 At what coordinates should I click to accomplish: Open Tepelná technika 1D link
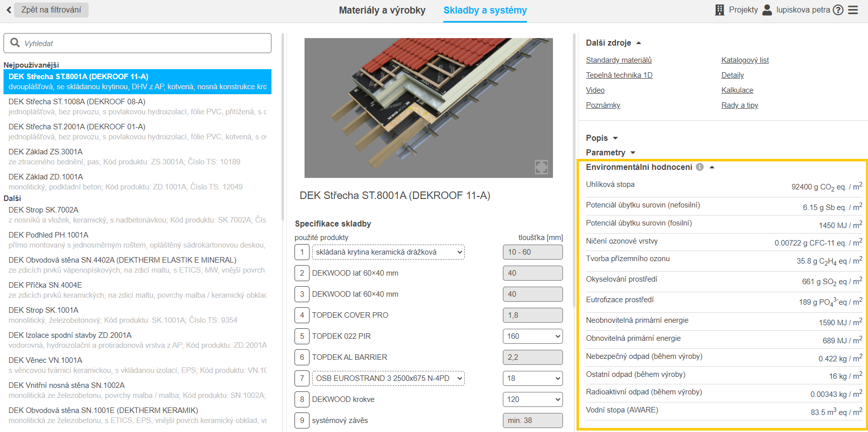click(619, 75)
